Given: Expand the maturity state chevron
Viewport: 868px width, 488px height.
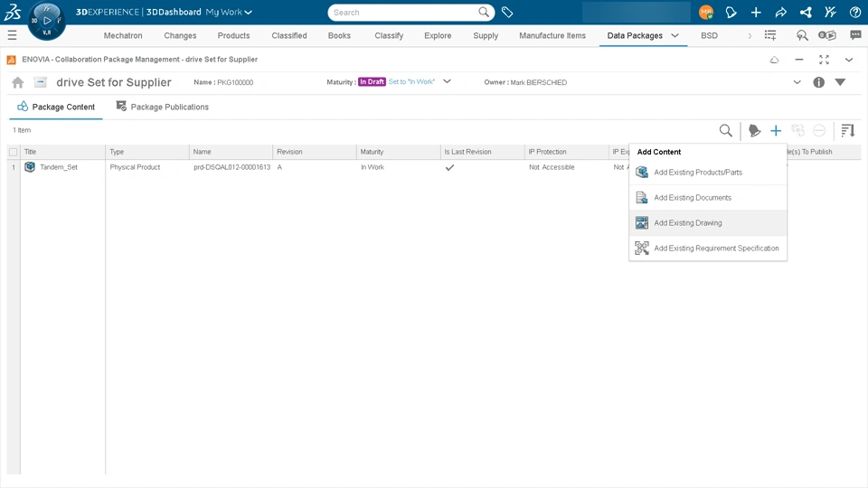Looking at the screenshot, I should [x=448, y=81].
